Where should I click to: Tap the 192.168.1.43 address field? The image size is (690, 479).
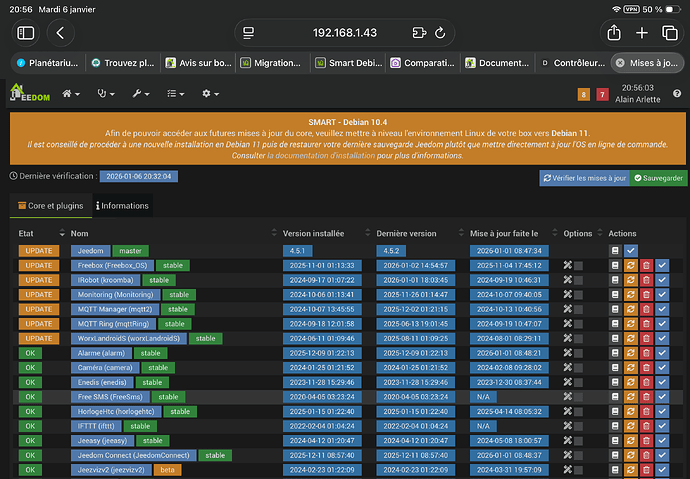345,33
